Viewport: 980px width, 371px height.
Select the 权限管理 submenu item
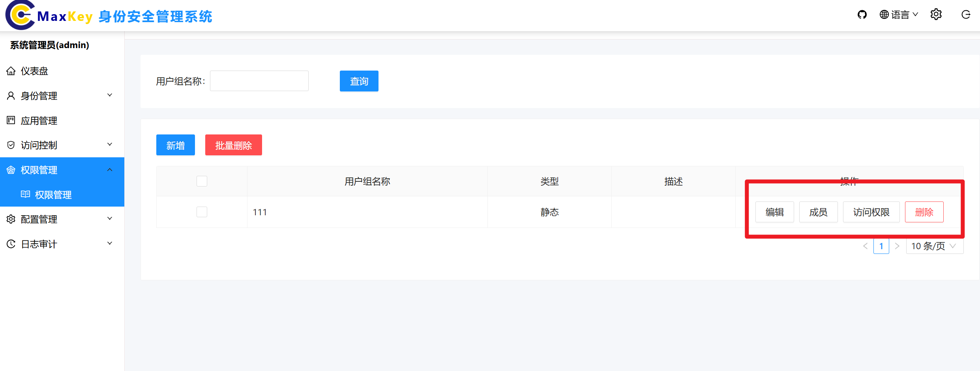(53, 194)
